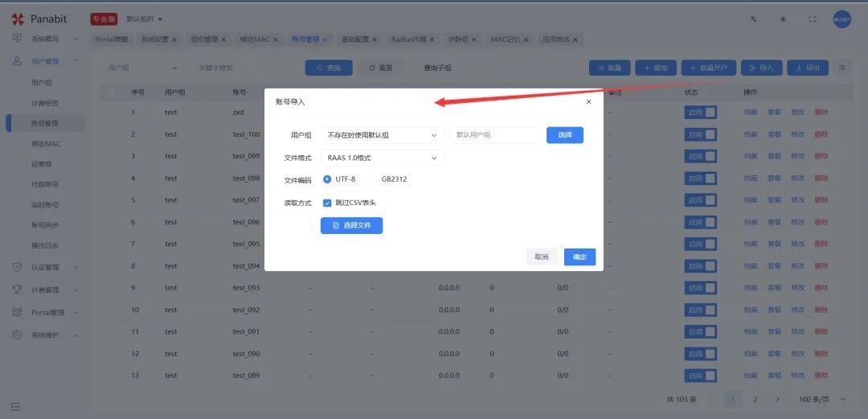Viewport: 868px width, 419px height.
Task: Close the 系统设置 tab with its X
Action: point(174,39)
